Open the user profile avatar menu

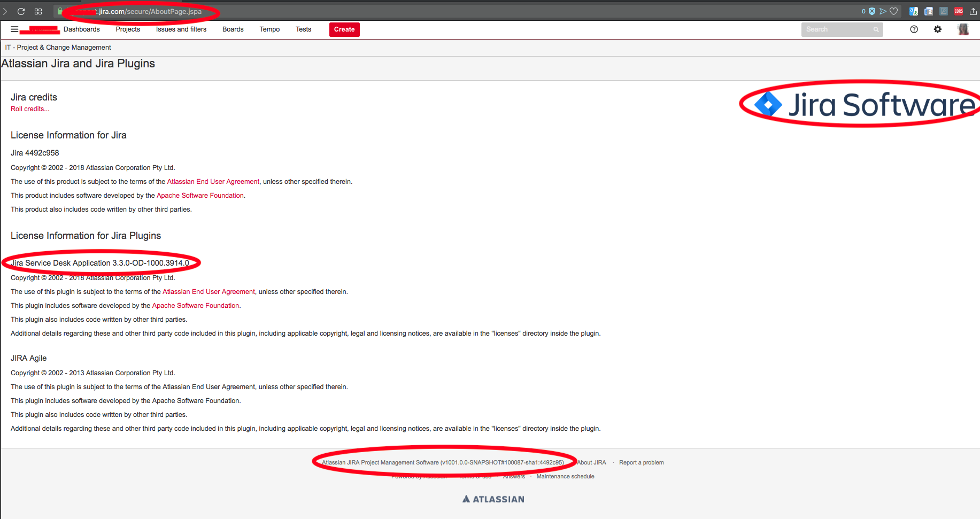tap(963, 29)
